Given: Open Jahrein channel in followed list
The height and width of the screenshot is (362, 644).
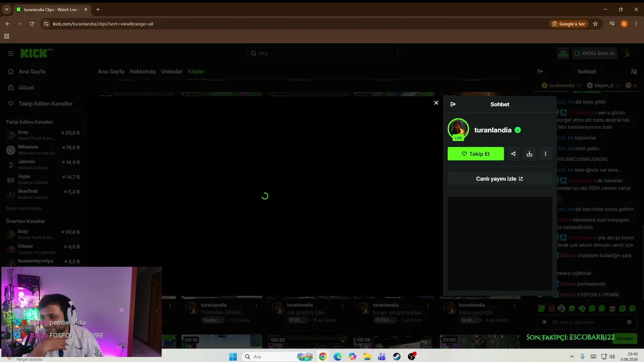Looking at the screenshot, I should tap(43, 164).
